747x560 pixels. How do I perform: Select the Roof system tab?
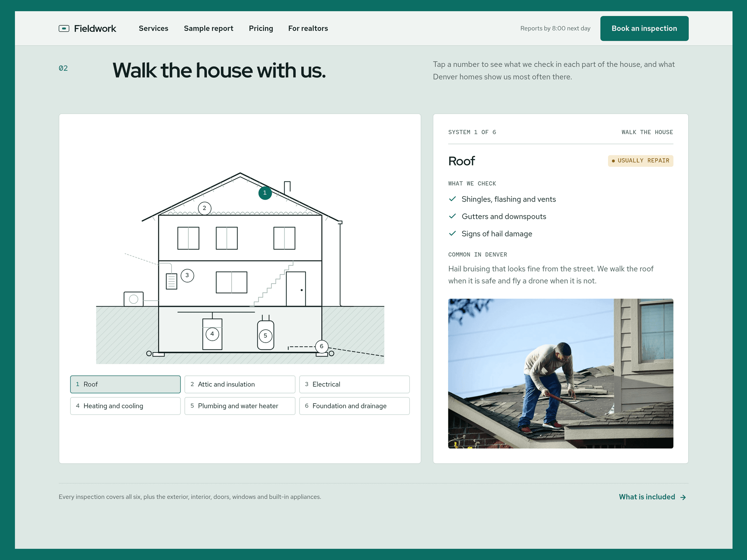(125, 384)
